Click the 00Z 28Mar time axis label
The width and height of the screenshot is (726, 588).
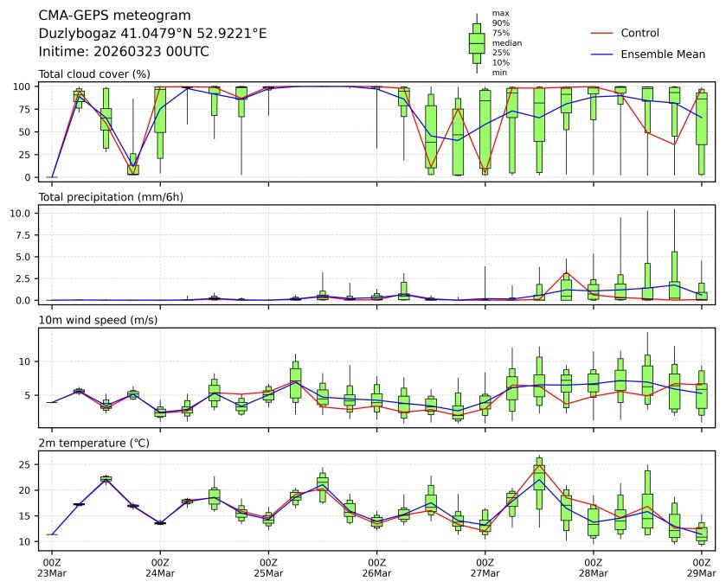pyautogui.click(x=593, y=567)
